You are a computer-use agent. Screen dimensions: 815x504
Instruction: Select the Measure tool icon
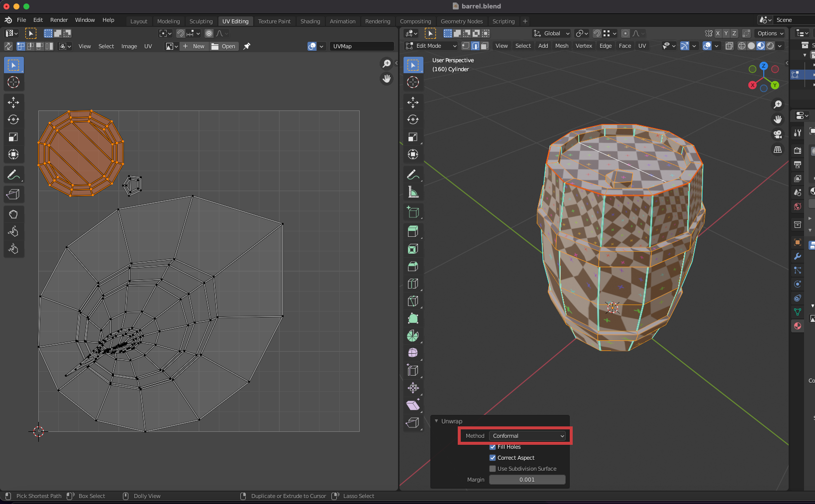[x=412, y=192]
